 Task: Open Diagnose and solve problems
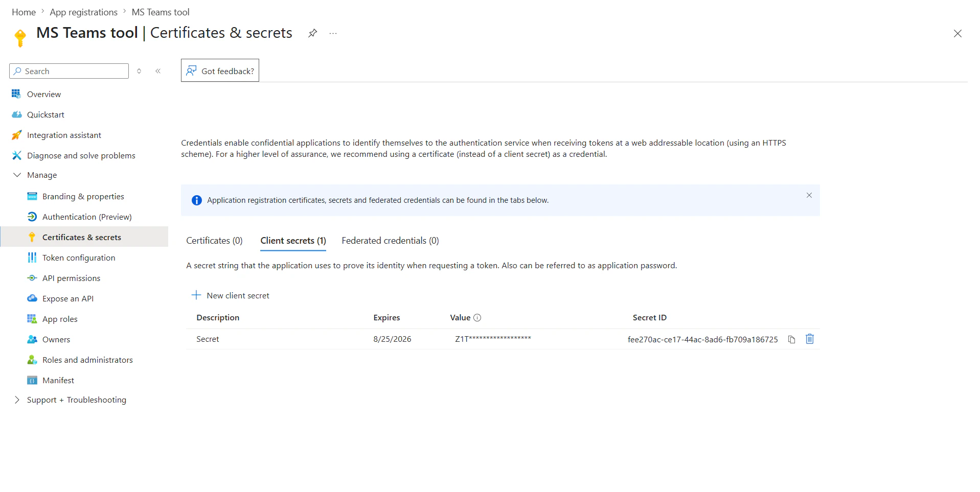point(81,155)
